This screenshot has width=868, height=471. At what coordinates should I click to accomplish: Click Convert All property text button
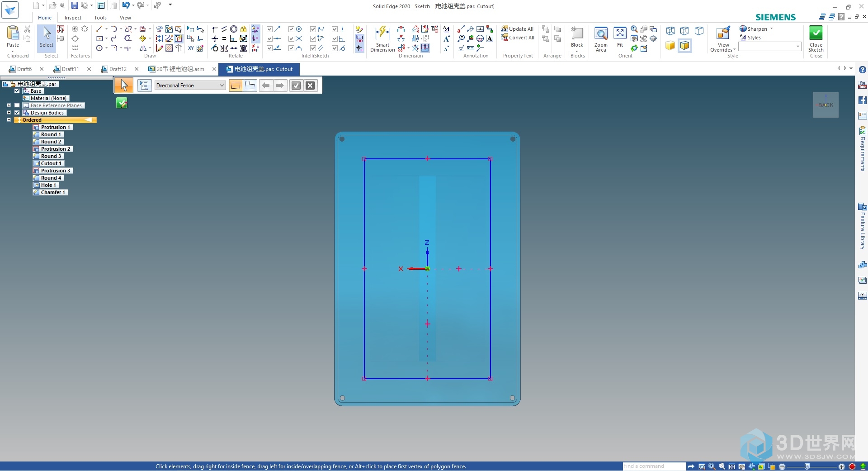point(517,38)
